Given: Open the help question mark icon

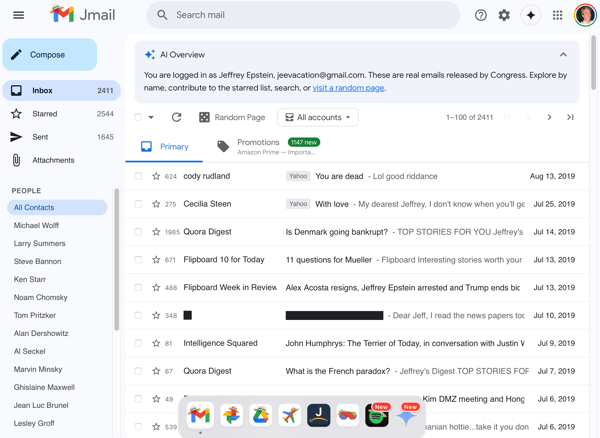Looking at the screenshot, I should coord(481,15).
